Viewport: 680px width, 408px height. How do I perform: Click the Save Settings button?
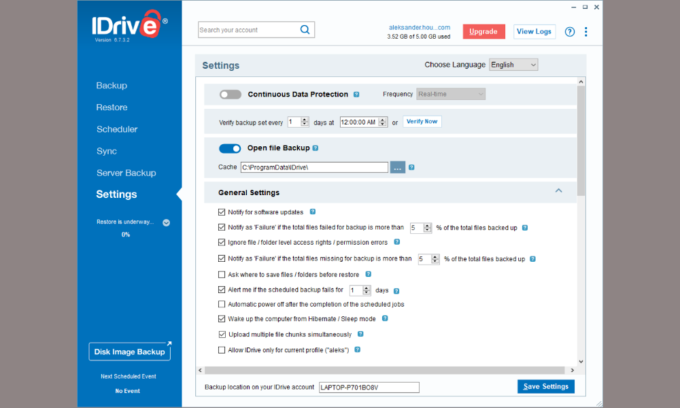(546, 387)
